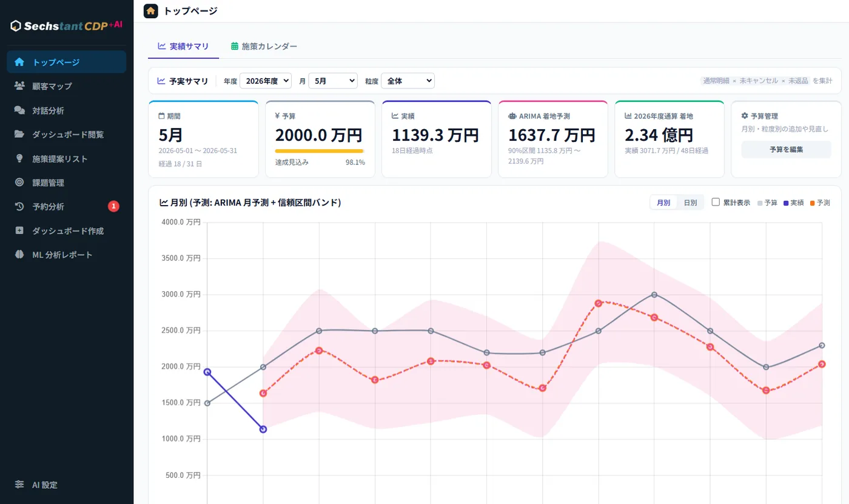Click the calendar icon on 施策カレンダー tab
This screenshot has width=849, height=504.
click(235, 46)
